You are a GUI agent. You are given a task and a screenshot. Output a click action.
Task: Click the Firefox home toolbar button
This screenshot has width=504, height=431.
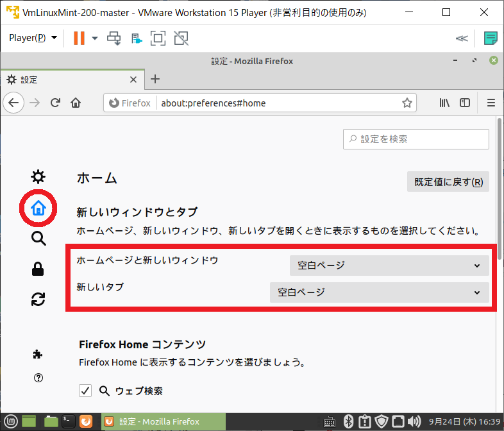76,103
